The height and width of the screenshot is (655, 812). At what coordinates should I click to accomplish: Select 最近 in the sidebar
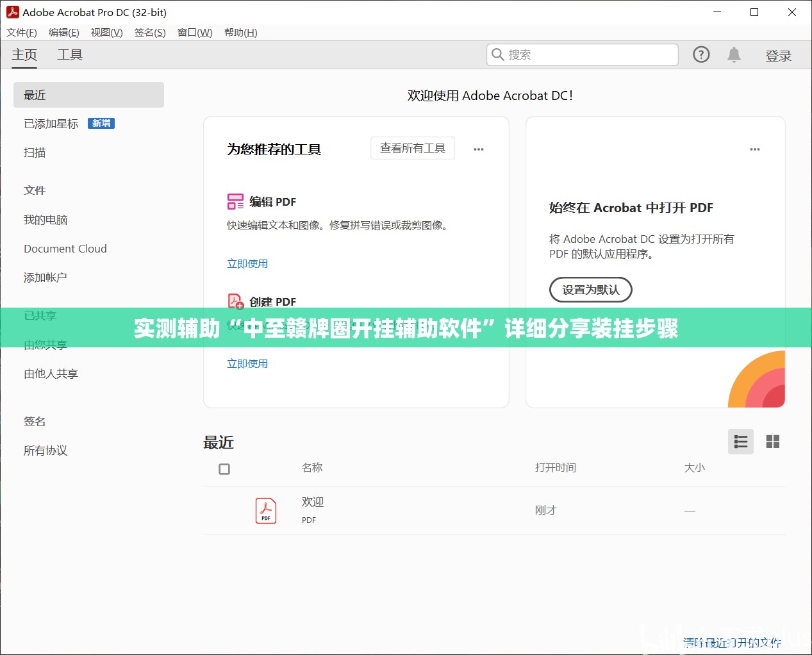click(88, 95)
